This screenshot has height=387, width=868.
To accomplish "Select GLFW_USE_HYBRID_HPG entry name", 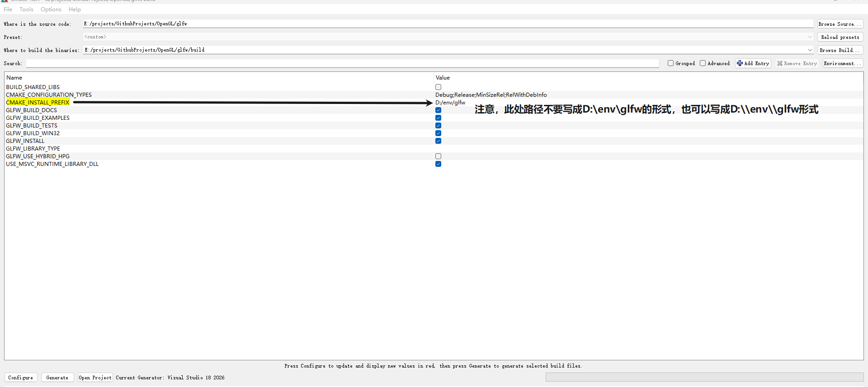I will (38, 156).
